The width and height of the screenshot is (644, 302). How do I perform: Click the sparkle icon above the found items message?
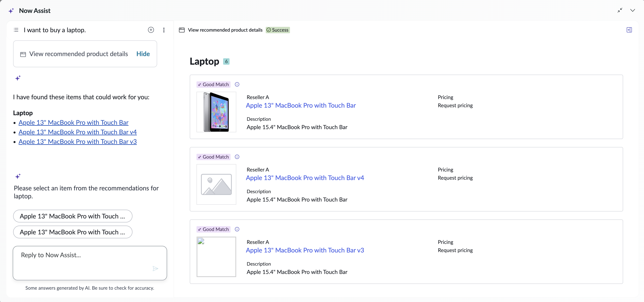point(18,78)
